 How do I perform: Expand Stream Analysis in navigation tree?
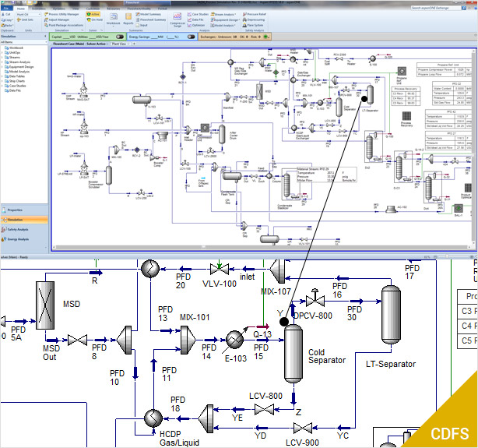[21, 62]
